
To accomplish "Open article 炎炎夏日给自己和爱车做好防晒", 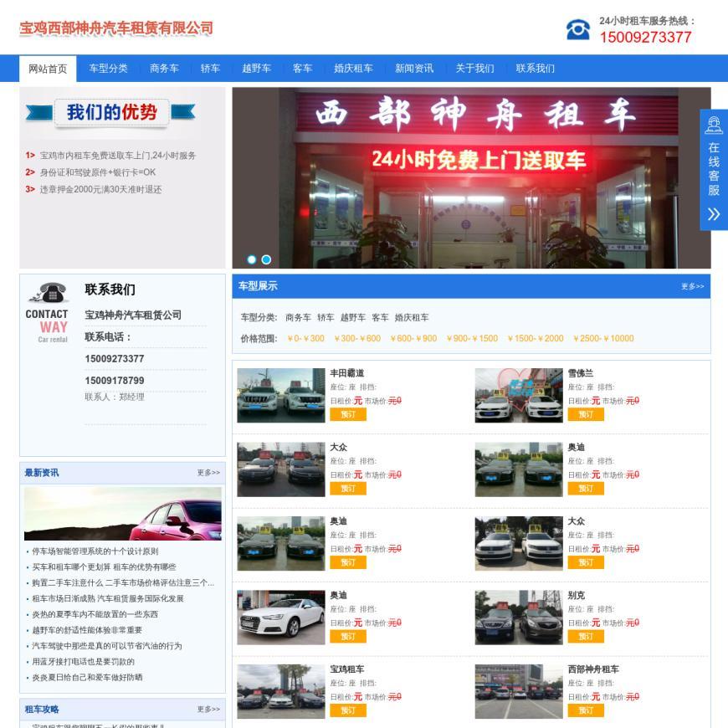I will 87,678.
